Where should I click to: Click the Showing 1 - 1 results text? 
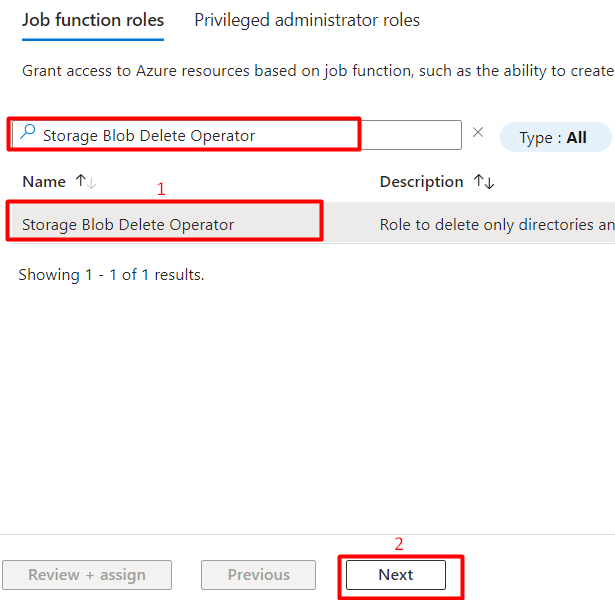pyautogui.click(x=111, y=275)
